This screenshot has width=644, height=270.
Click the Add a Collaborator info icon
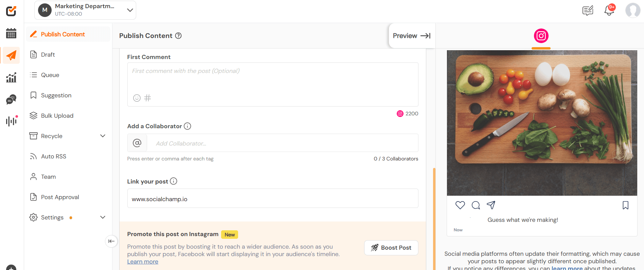tap(187, 126)
